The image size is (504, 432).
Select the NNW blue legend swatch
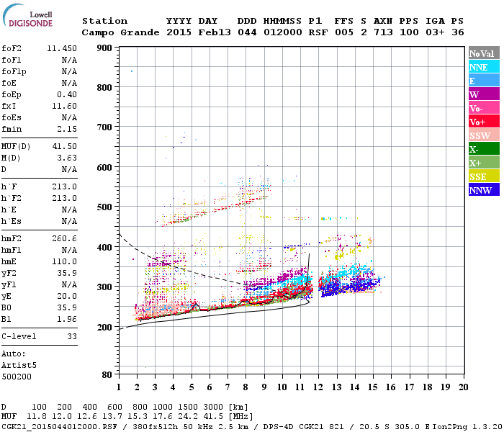(484, 189)
